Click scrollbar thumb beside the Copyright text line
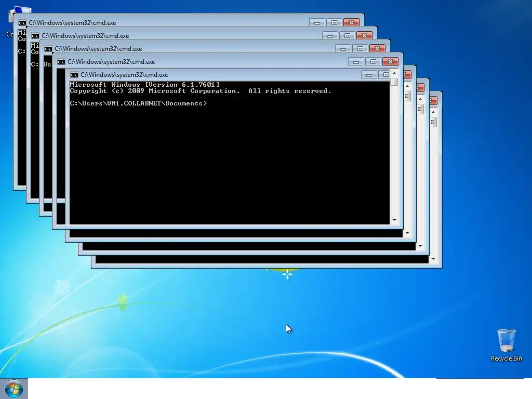The height and width of the screenshot is (399, 532). [394, 82]
